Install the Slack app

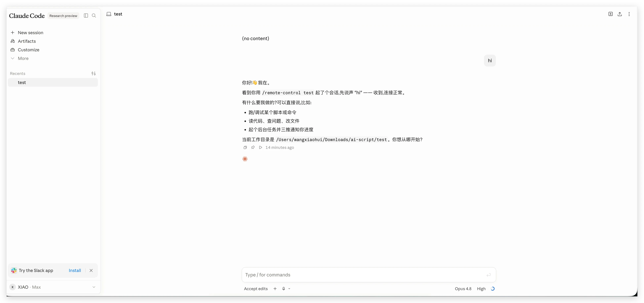[75, 270]
